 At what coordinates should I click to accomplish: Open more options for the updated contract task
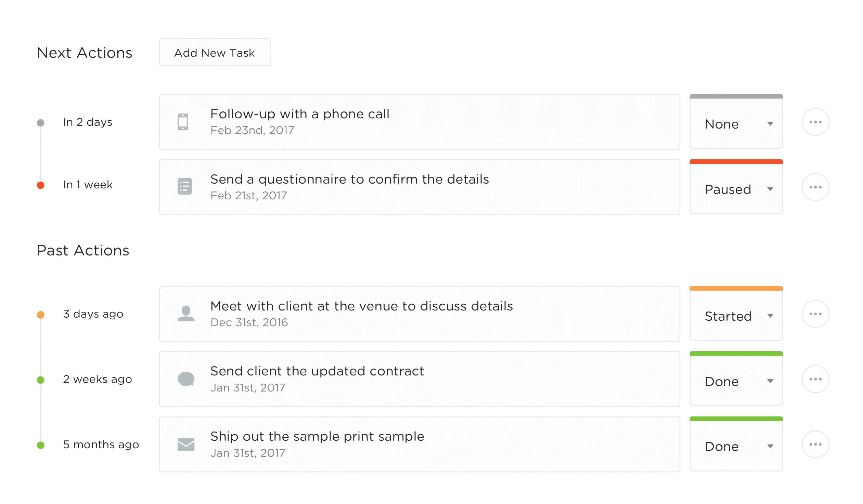click(x=816, y=380)
